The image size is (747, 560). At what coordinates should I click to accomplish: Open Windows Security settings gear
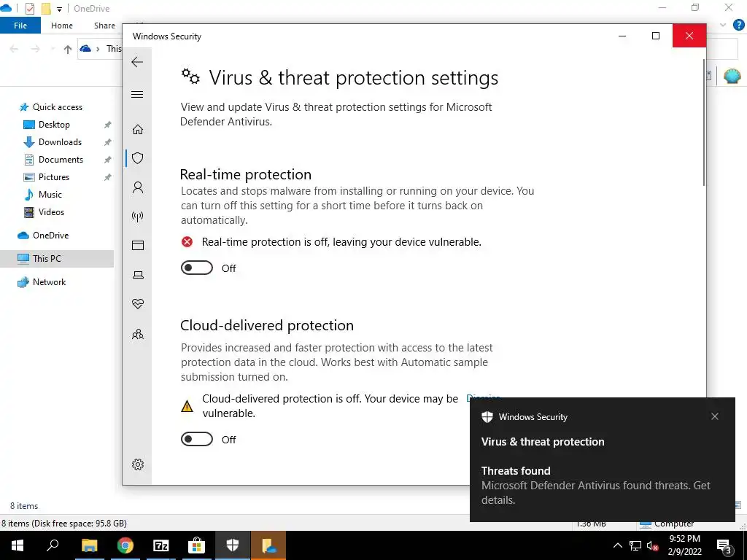(138, 464)
